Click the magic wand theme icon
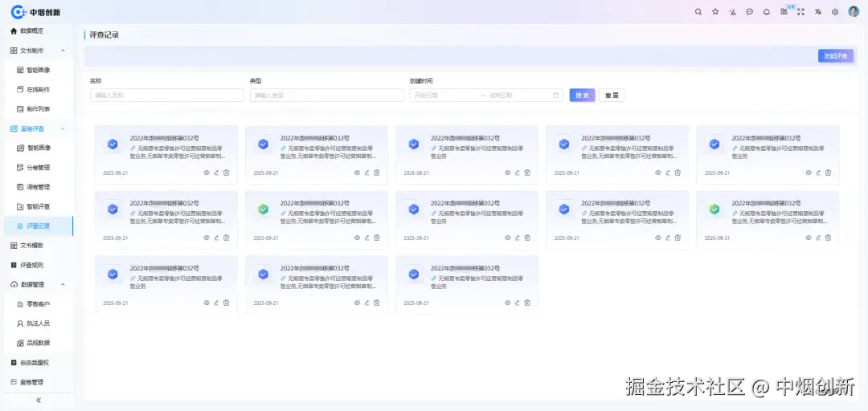Viewport: 868px width, 411px height. tap(732, 11)
